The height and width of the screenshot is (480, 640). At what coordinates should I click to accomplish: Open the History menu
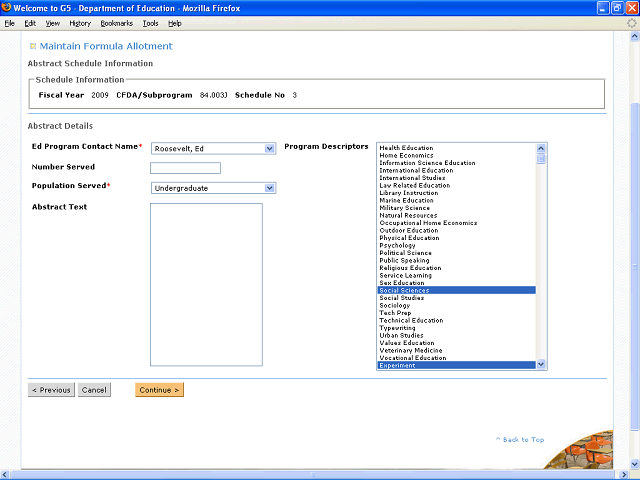[x=80, y=23]
